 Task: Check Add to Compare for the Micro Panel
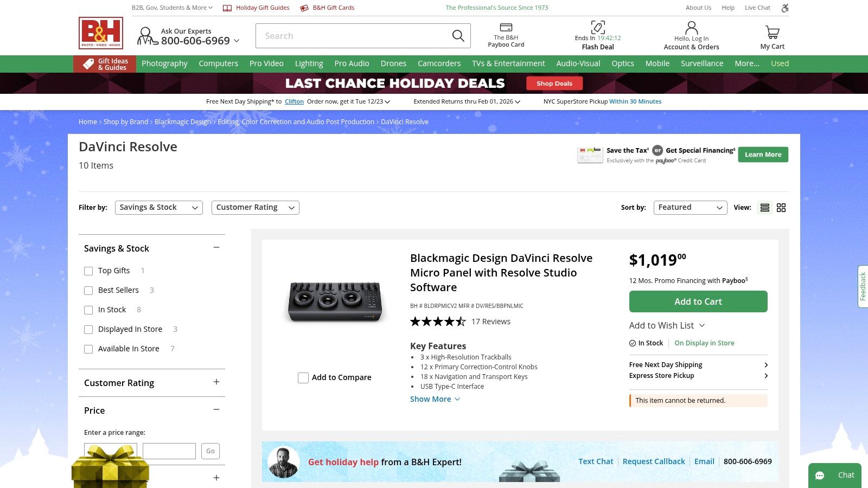tap(303, 377)
